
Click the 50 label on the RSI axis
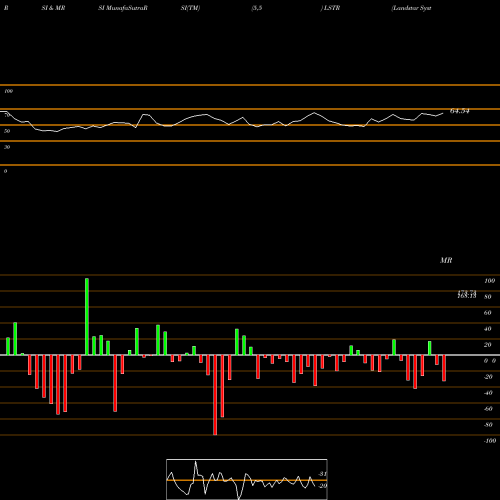point(7,131)
